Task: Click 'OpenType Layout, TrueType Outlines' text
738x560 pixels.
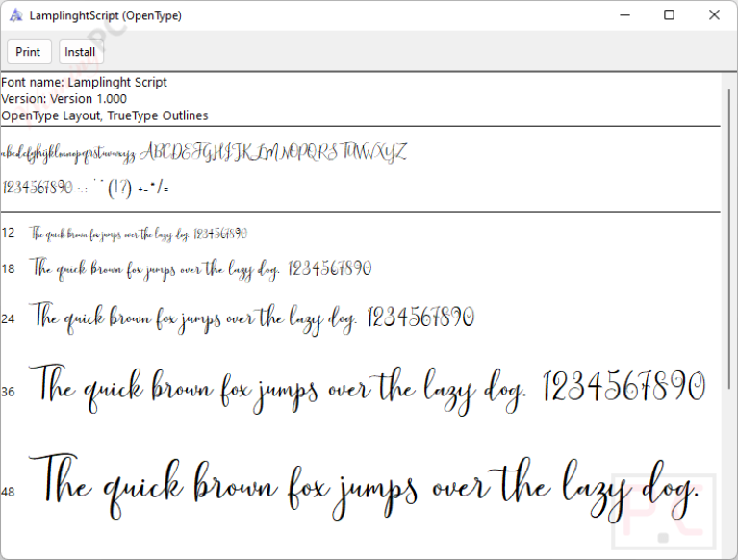Action: tap(105, 115)
